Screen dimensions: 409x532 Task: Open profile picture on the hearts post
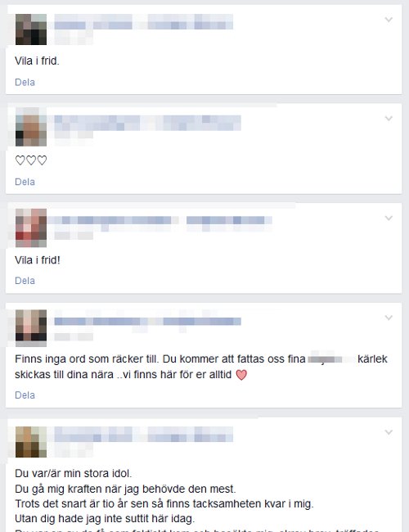pos(31,127)
